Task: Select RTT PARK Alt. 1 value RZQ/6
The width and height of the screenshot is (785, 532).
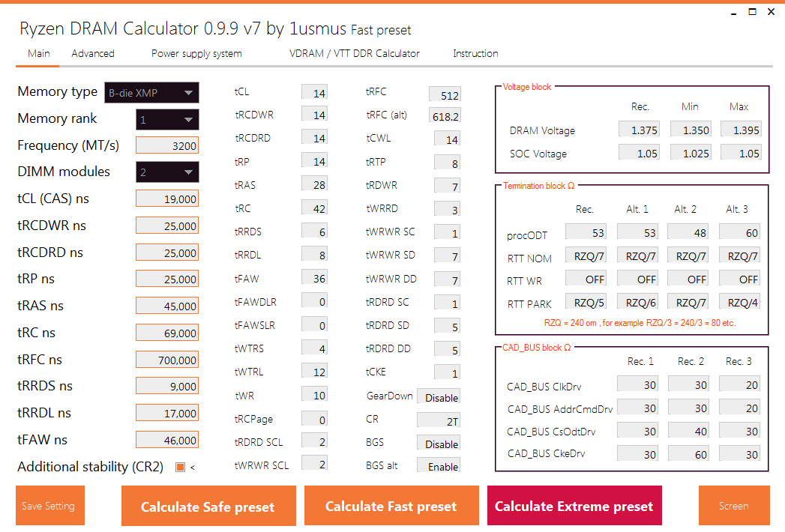Action: tap(638, 302)
